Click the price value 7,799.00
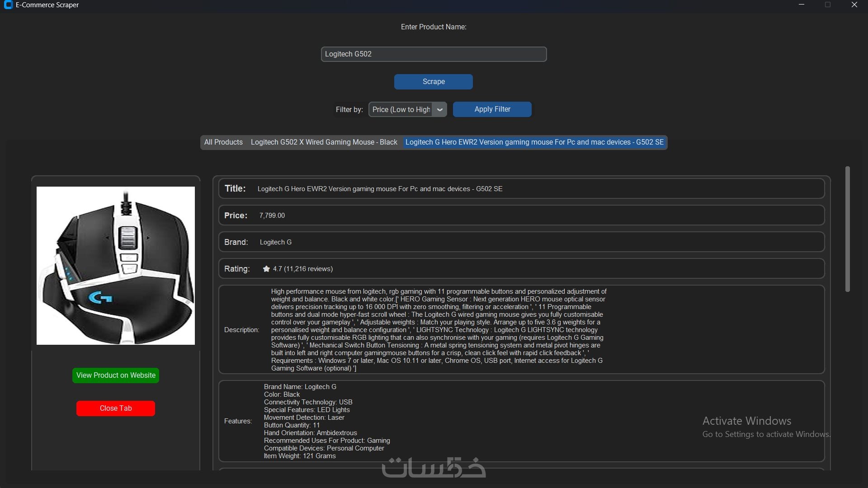The image size is (868, 488). click(x=272, y=216)
